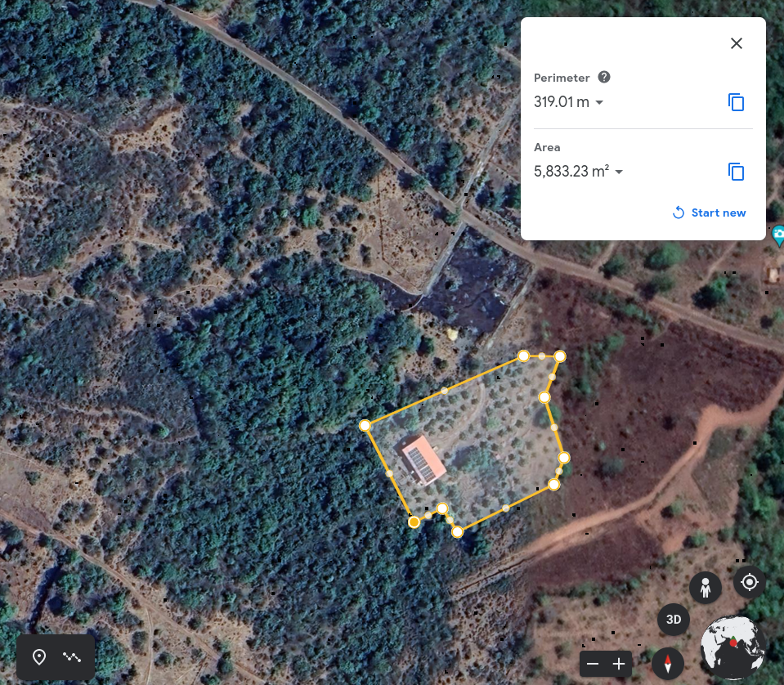Zoom out with the minus button
Viewport: 784px width, 685px height.
(x=593, y=664)
